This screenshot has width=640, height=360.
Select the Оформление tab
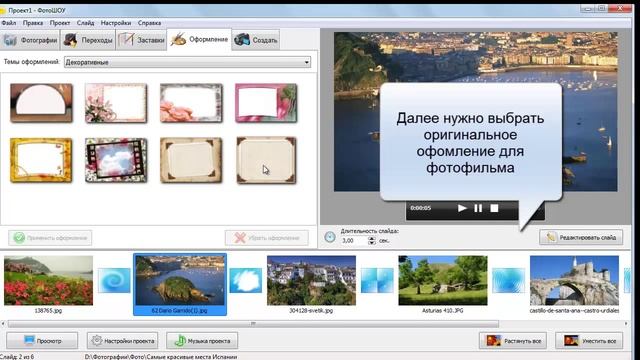pyautogui.click(x=199, y=40)
